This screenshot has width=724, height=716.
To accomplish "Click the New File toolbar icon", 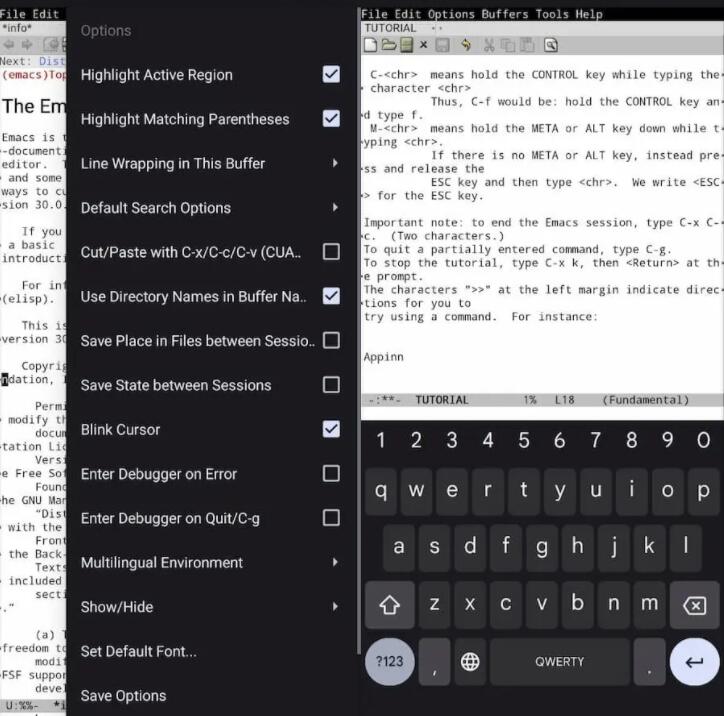I will 370,45.
